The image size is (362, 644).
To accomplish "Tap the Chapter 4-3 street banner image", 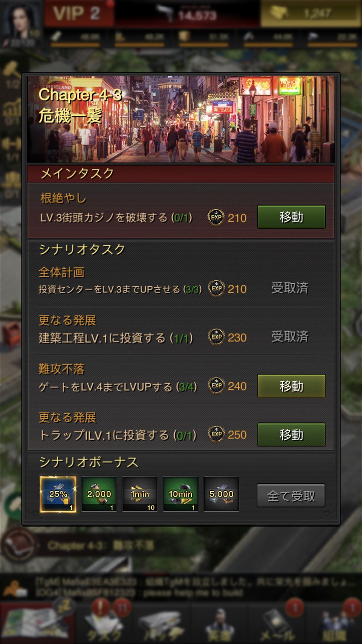I will pos(181,119).
